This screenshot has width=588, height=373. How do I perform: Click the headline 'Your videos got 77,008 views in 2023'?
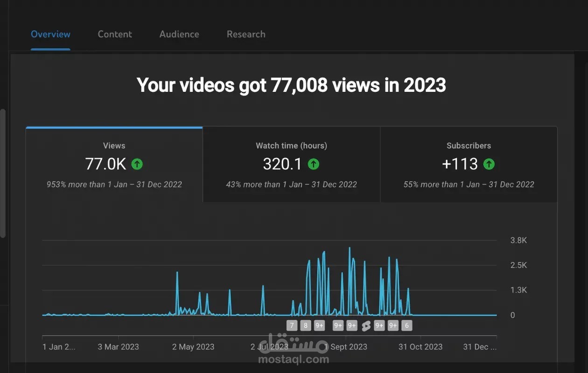pyautogui.click(x=291, y=85)
